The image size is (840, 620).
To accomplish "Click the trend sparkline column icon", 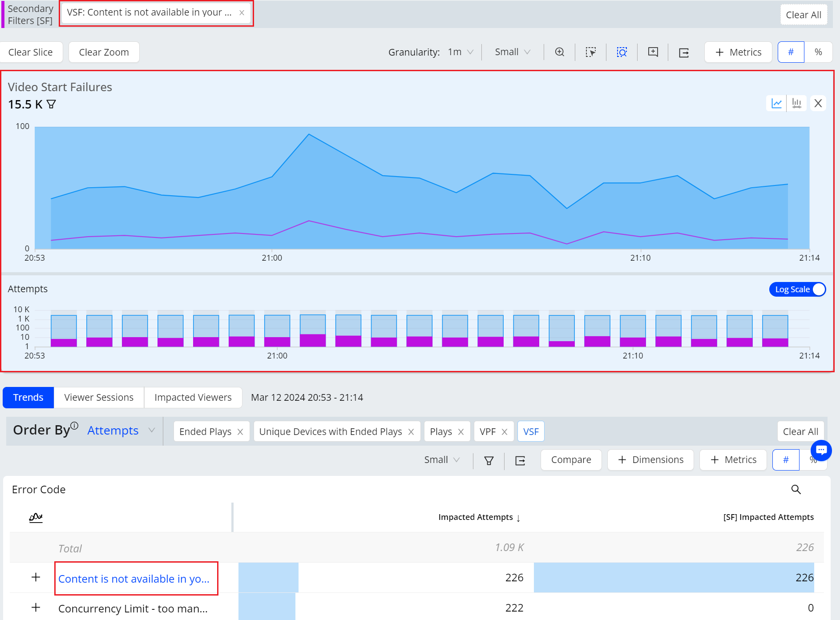I will click(36, 517).
